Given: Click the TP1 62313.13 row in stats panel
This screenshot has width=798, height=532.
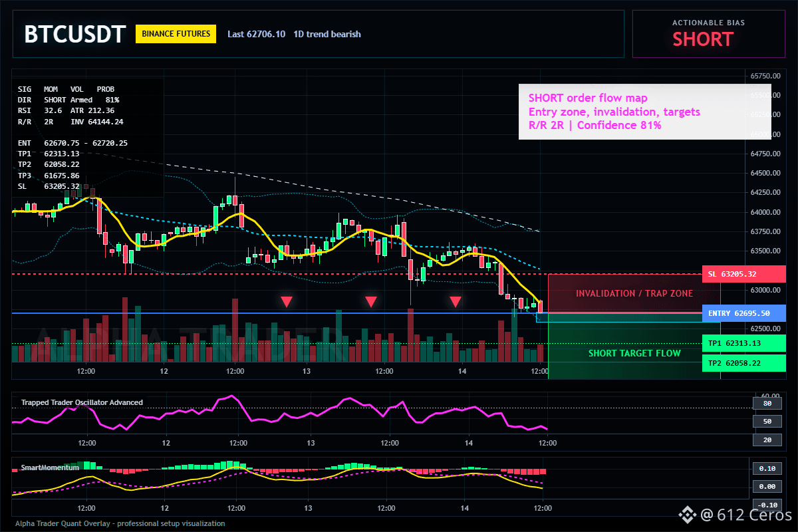Looking at the screenshot, I should [x=49, y=154].
